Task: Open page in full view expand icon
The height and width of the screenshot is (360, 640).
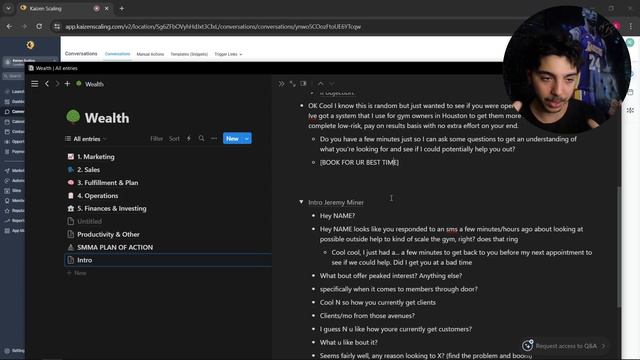Action: coord(293,84)
